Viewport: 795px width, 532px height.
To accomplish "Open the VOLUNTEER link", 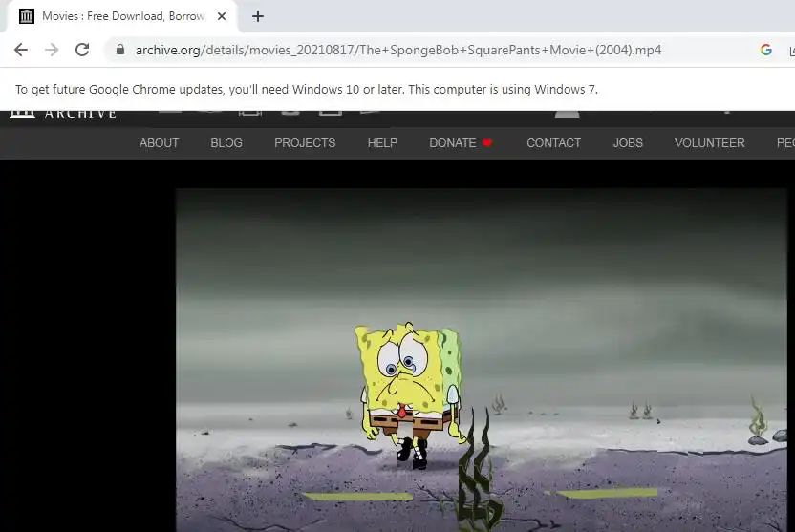I will pyautogui.click(x=709, y=143).
